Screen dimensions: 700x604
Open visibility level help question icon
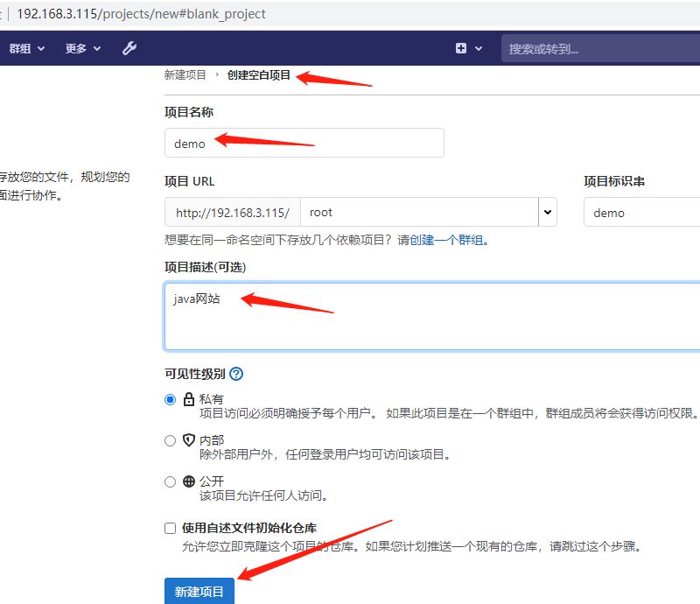tap(236, 374)
